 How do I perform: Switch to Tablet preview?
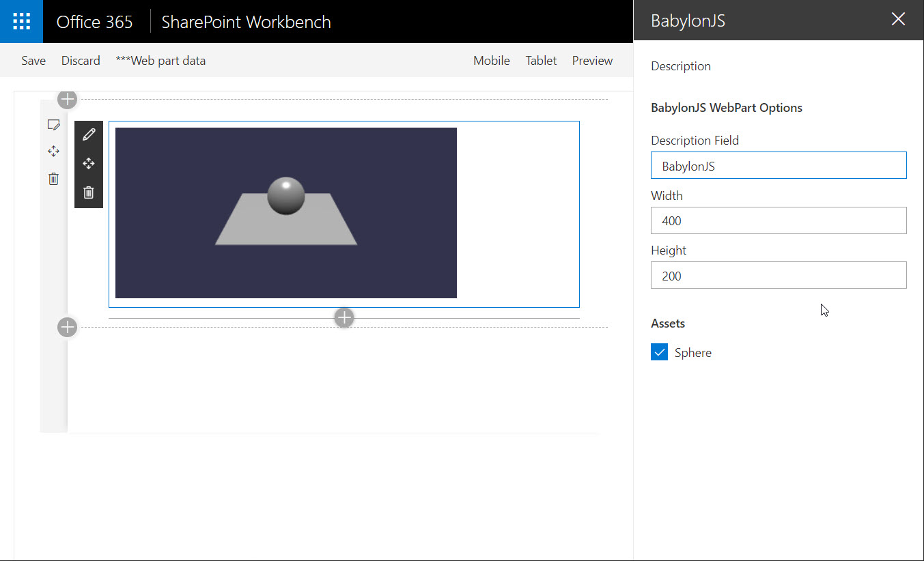point(541,61)
